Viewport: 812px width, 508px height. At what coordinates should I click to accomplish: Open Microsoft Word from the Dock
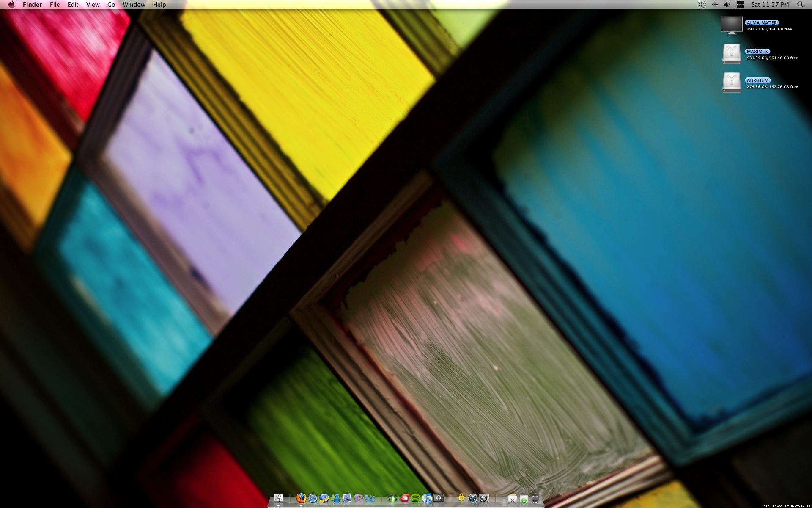pyautogui.click(x=370, y=498)
